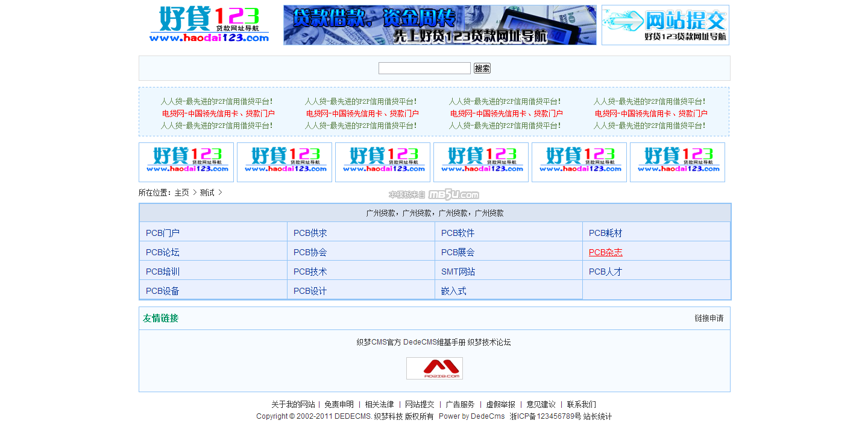This screenshot has height=429, width=868.
Task: Open 关于我的网站 in footer menu
Action: click(x=293, y=404)
